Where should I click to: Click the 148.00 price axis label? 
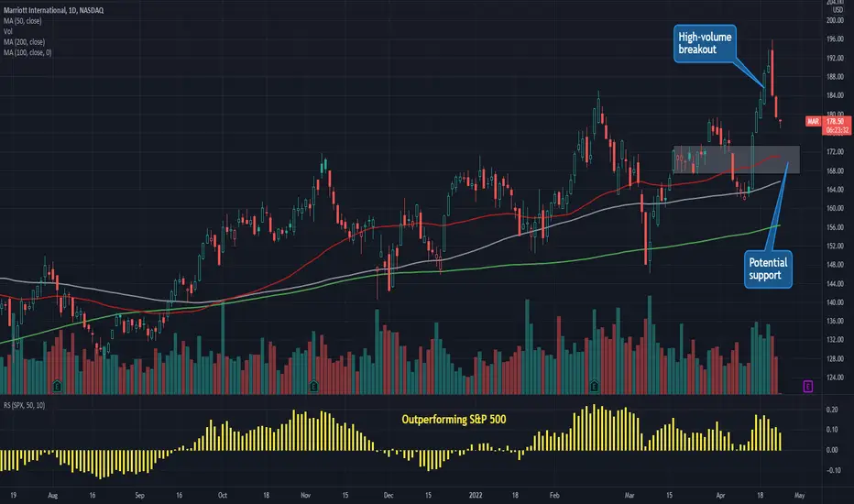pyautogui.click(x=835, y=265)
